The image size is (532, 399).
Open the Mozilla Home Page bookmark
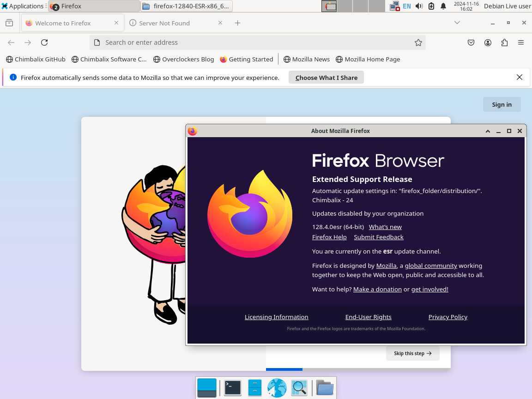[368, 60]
